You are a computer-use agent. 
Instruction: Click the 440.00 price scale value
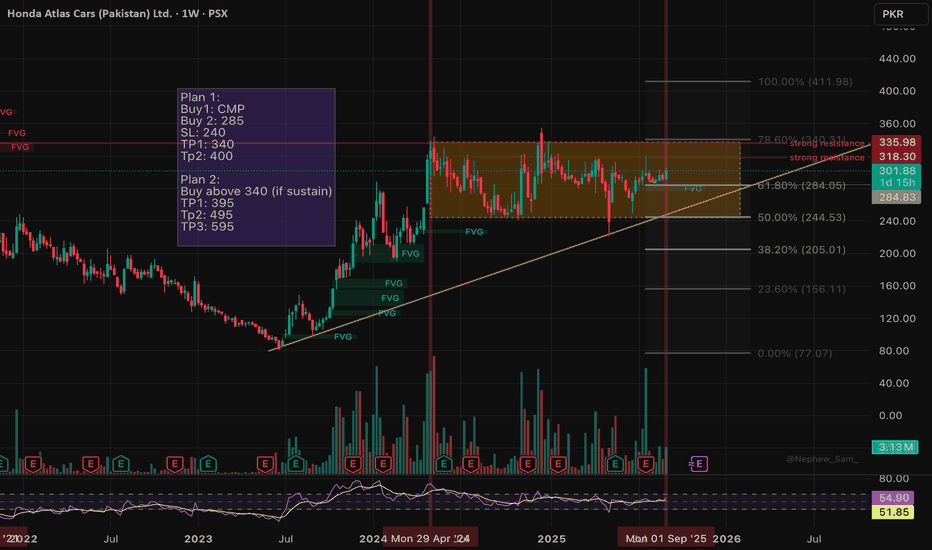(897, 58)
